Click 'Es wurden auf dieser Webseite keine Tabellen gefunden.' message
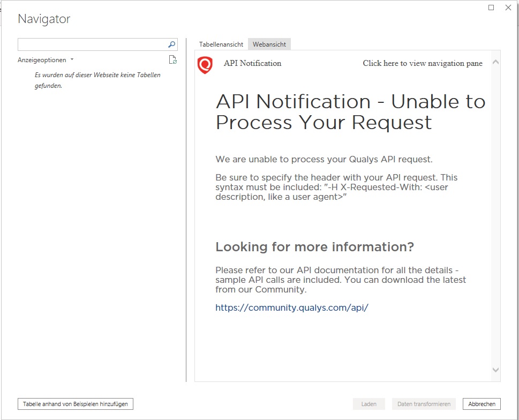This screenshot has width=519, height=420. click(97, 80)
